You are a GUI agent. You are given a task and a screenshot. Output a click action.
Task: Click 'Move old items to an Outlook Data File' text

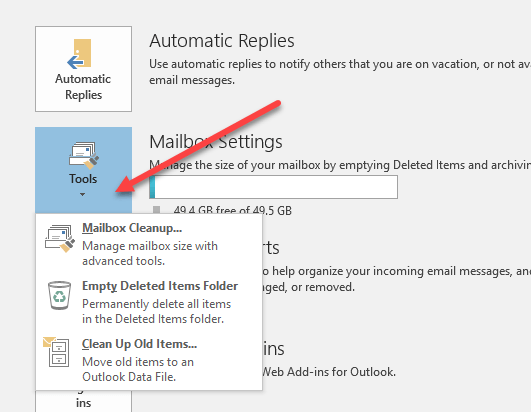tap(138, 369)
